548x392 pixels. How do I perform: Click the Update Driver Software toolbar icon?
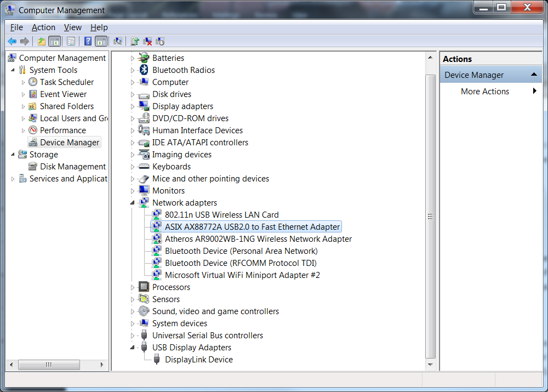click(x=135, y=42)
